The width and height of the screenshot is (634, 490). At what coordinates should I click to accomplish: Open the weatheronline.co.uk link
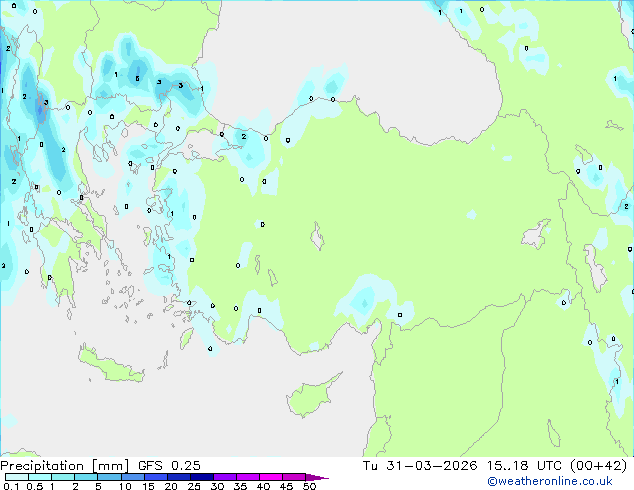(x=550, y=481)
